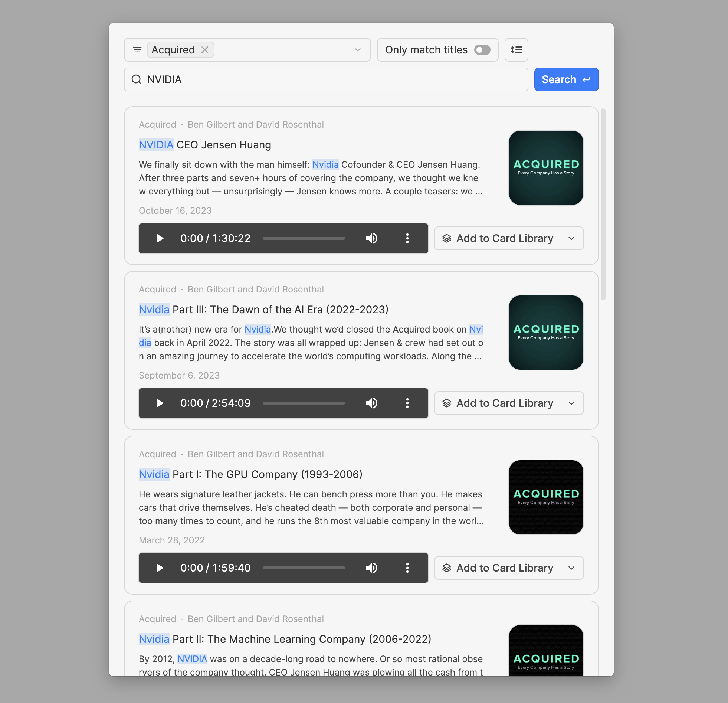The height and width of the screenshot is (703, 728).
Task: Click the layers icon in Jensen Huang's Add button
Action: [x=446, y=238]
